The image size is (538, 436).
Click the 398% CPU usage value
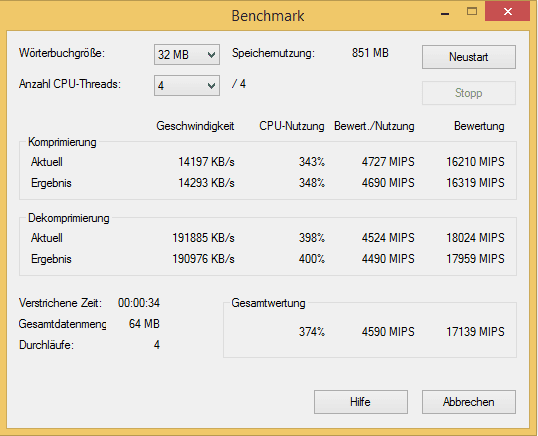tap(312, 238)
